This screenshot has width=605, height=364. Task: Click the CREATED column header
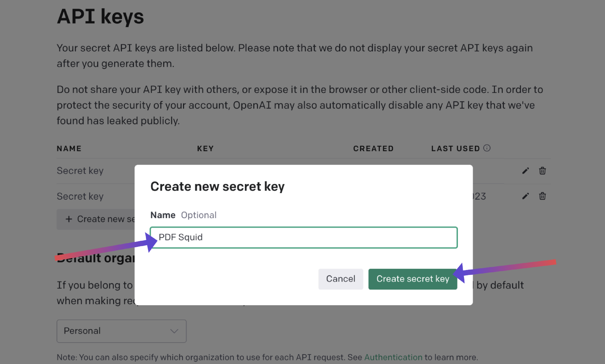[373, 149]
